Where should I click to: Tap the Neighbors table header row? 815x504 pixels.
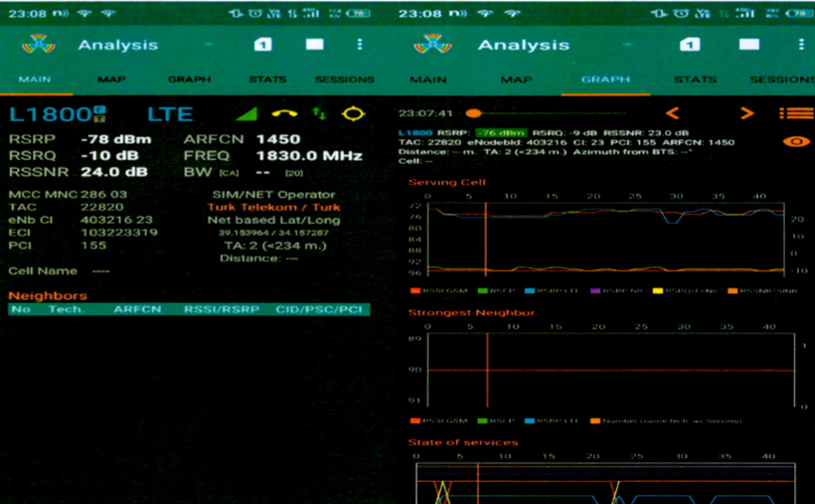click(x=188, y=309)
